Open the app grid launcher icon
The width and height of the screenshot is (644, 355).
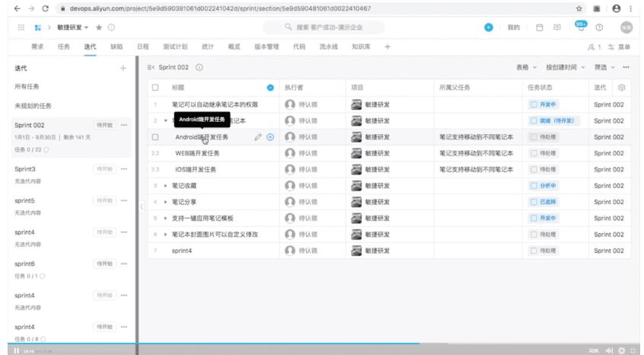click(21, 27)
